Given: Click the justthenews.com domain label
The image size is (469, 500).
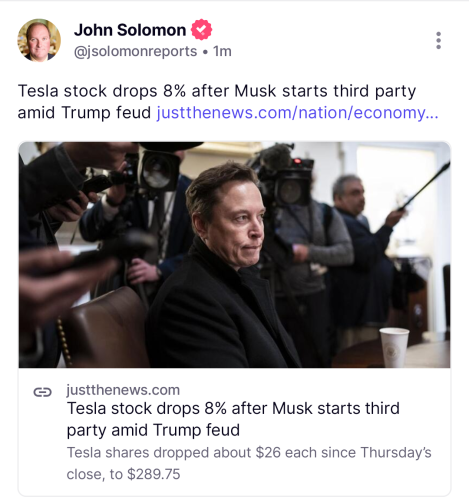Looking at the screenshot, I should coord(123,390).
